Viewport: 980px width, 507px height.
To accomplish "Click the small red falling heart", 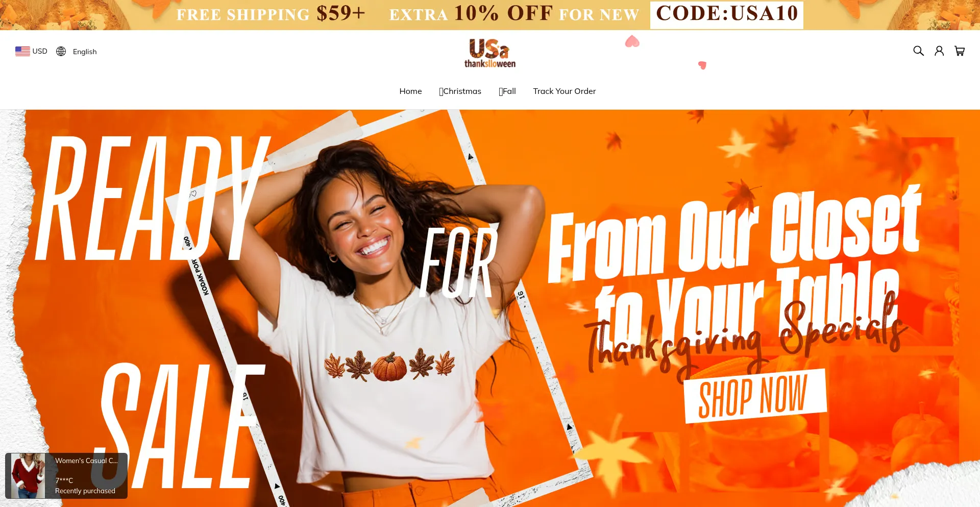I will tap(702, 65).
